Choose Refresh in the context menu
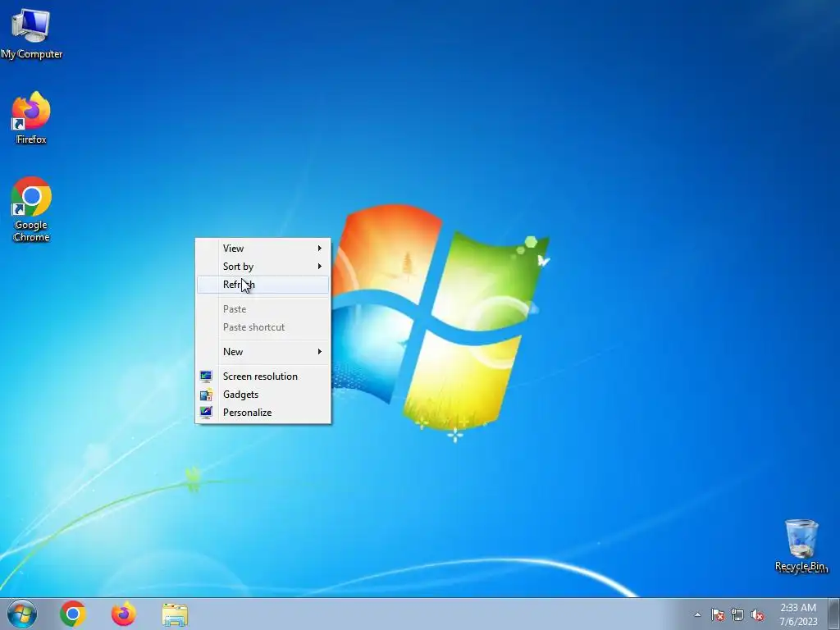The height and width of the screenshot is (630, 840). tap(263, 285)
